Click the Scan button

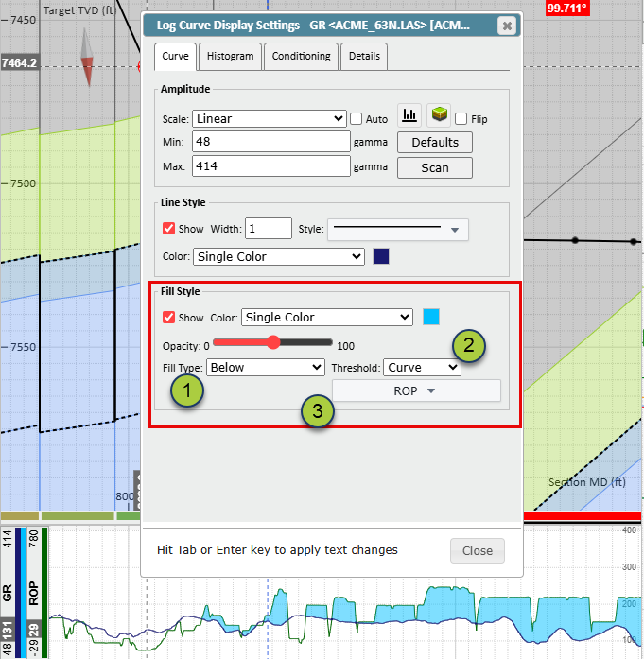435,168
